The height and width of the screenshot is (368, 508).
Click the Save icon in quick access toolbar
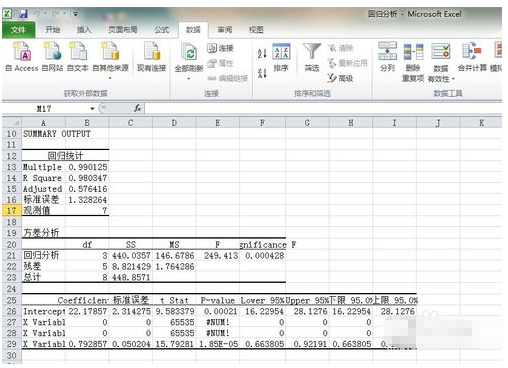(x=23, y=14)
